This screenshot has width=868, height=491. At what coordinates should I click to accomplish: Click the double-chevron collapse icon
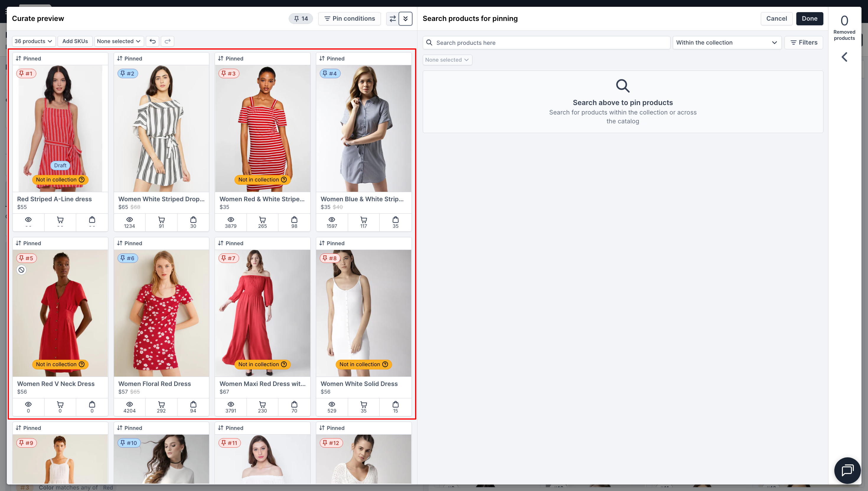click(405, 19)
